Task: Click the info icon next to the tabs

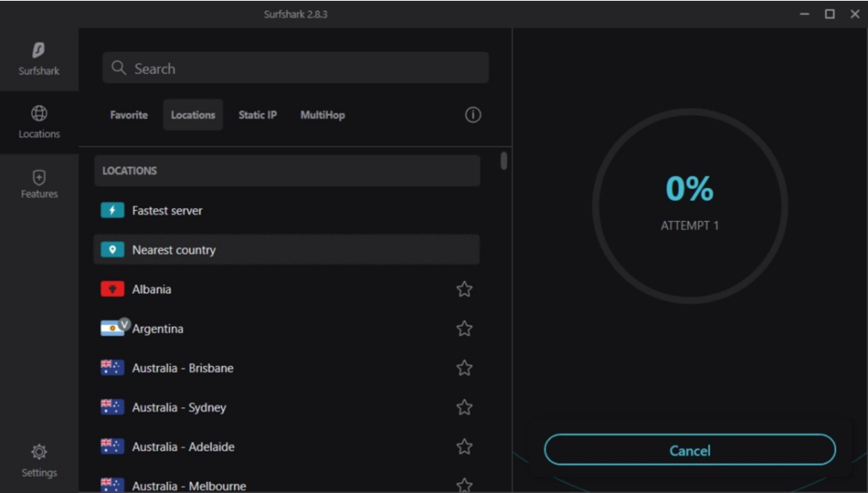Action: click(x=473, y=114)
